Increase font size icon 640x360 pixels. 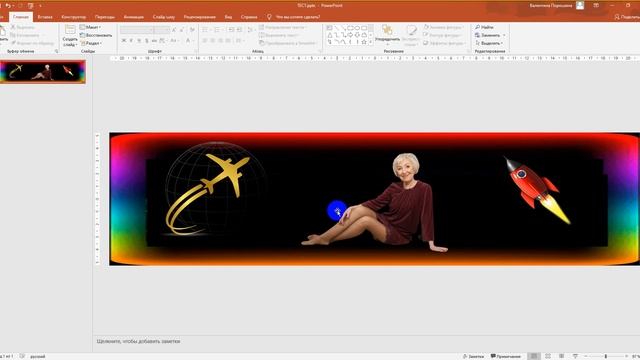tap(174, 30)
